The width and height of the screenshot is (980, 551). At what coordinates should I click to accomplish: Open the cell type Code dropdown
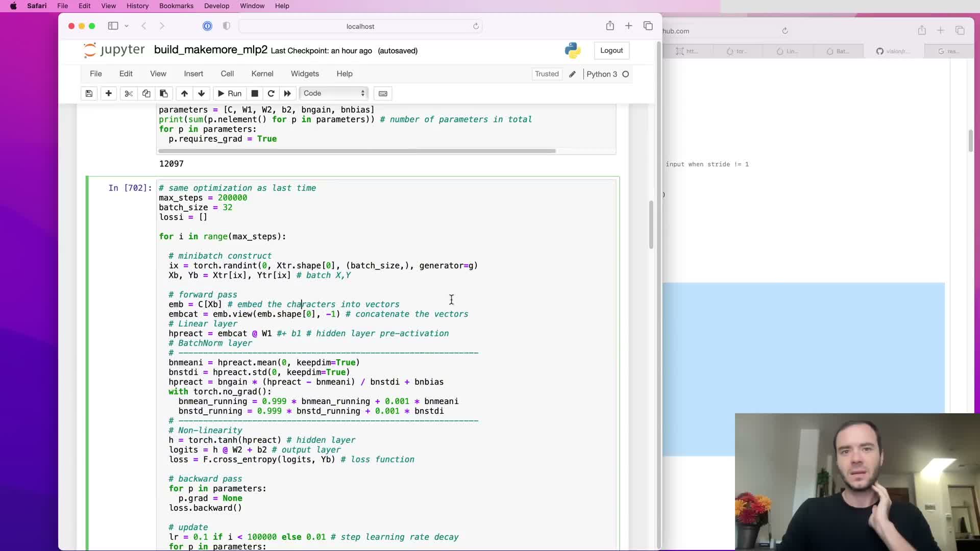(333, 93)
